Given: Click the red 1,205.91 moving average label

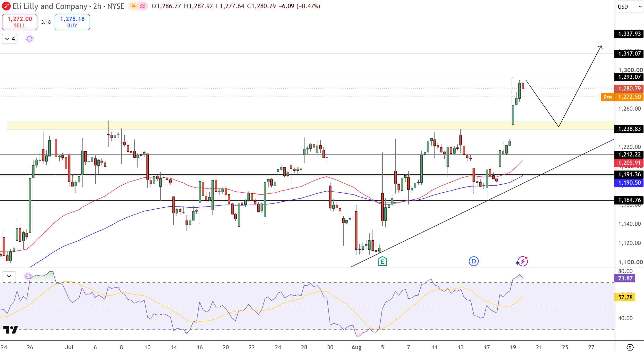Looking at the screenshot, I should pyautogui.click(x=629, y=163).
